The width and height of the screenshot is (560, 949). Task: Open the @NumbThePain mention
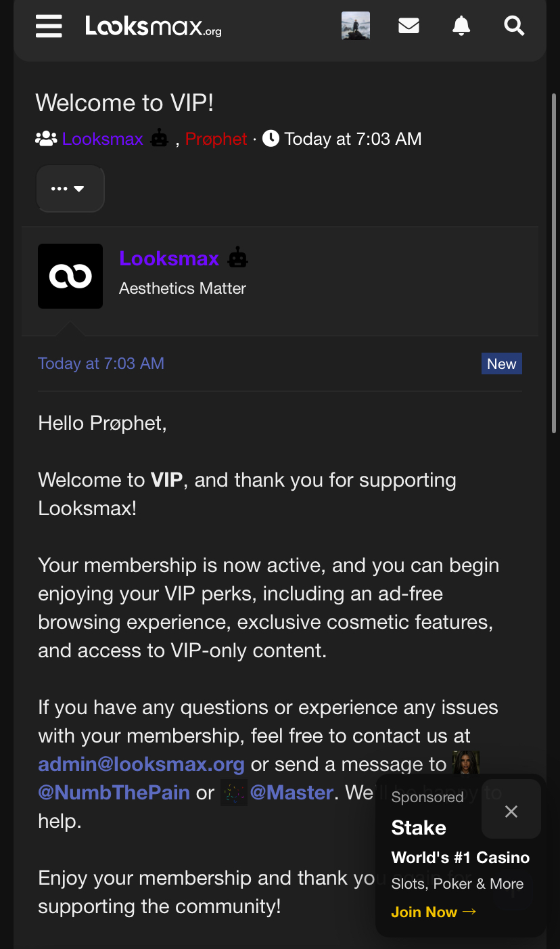[x=114, y=793]
